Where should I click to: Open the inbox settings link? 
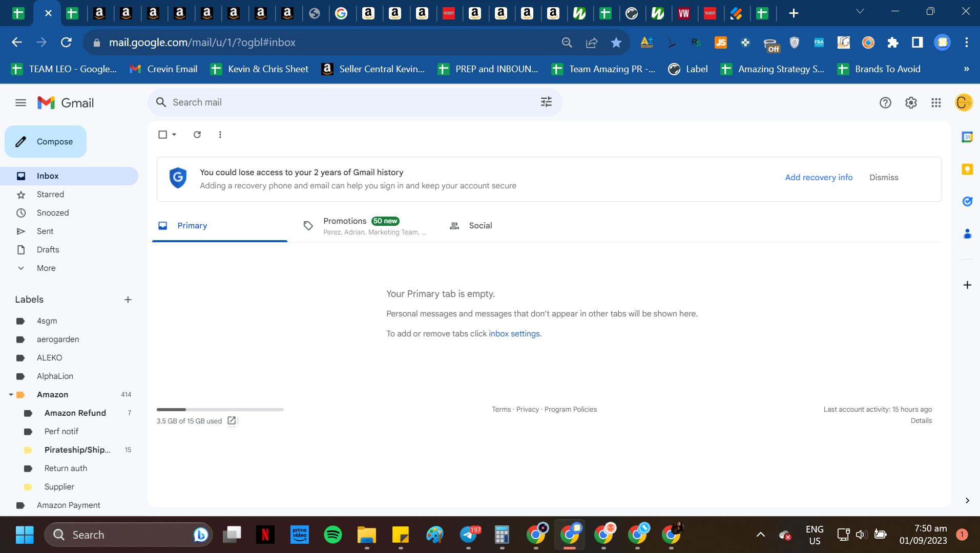click(514, 334)
